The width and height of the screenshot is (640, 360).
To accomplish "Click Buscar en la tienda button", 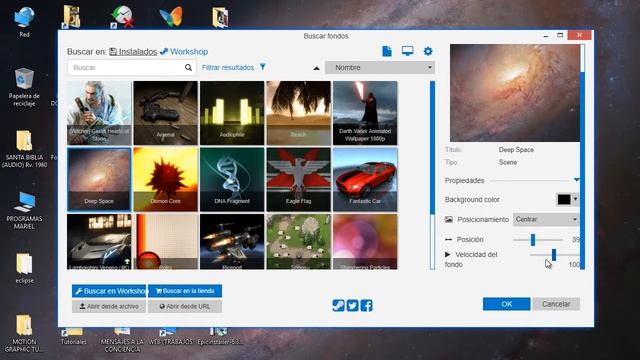I will (185, 291).
